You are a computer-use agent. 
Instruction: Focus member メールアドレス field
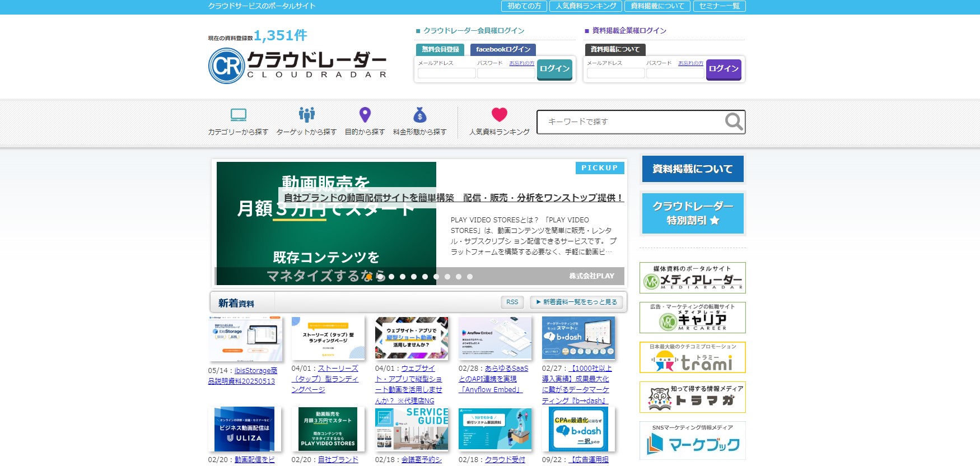point(446,73)
